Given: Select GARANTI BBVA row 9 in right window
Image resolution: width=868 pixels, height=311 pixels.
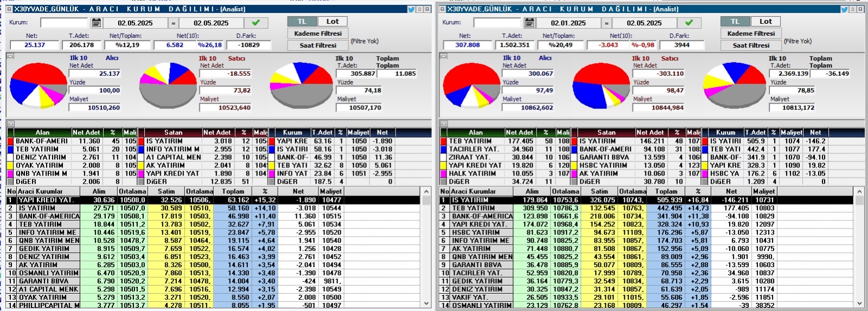Looking at the screenshot, I should 647,265.
